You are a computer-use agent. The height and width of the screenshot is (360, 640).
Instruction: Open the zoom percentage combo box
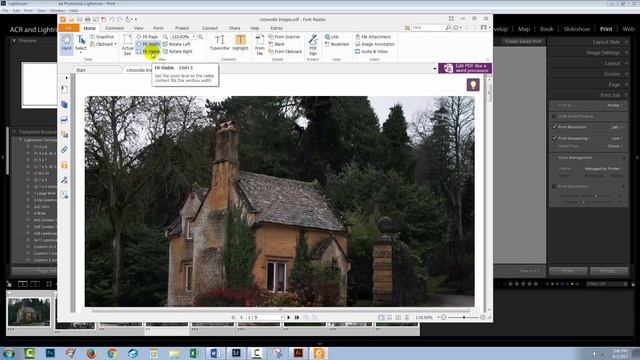[x=182, y=37]
